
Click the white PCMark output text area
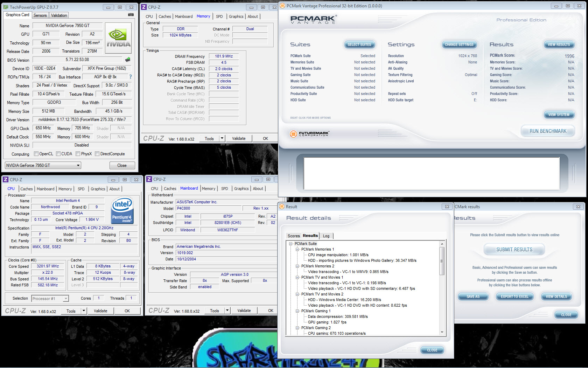point(432,174)
